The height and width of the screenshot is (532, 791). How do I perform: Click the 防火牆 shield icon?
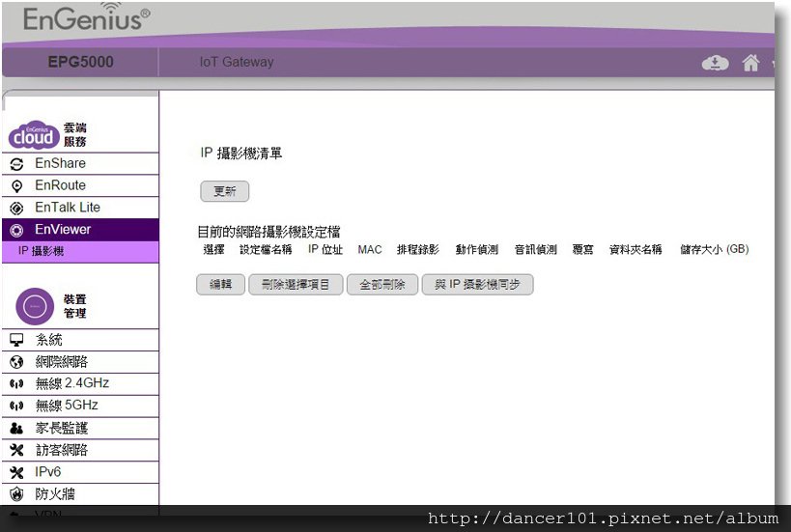click(x=16, y=494)
